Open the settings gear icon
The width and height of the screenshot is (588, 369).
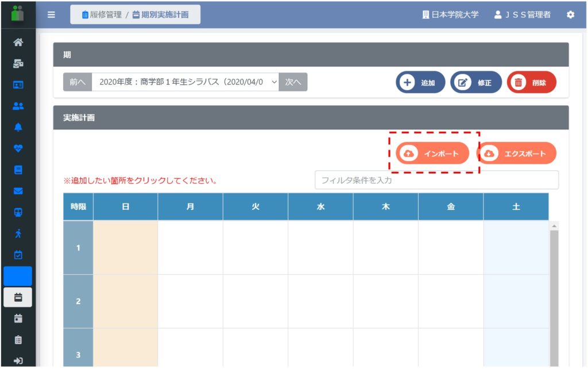tap(570, 14)
